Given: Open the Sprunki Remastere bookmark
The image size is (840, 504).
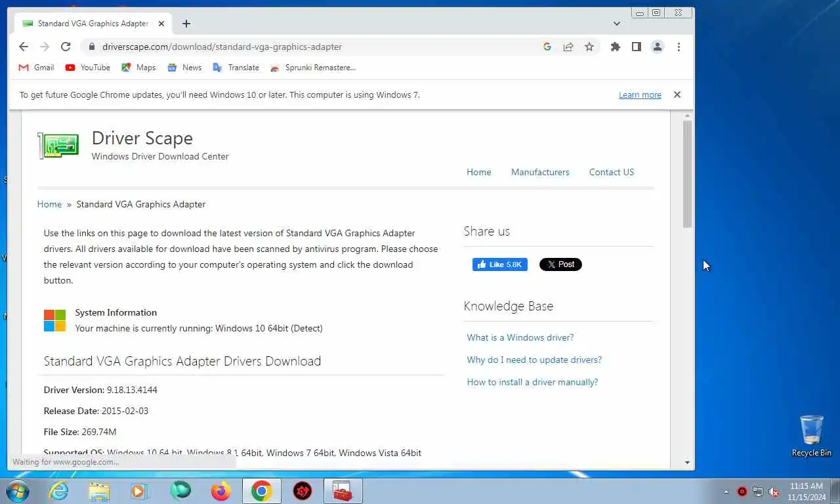Looking at the screenshot, I should click(313, 68).
